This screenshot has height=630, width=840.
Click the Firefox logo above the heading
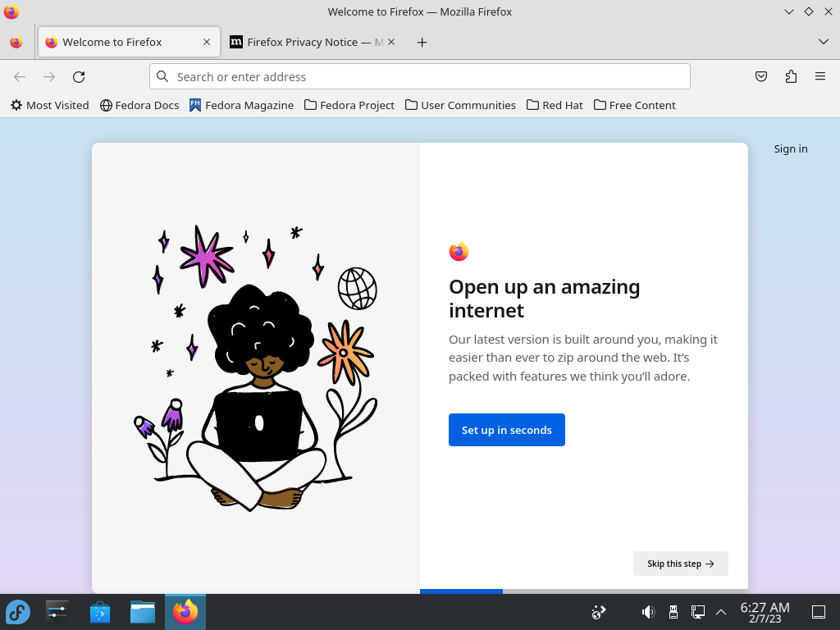point(459,251)
